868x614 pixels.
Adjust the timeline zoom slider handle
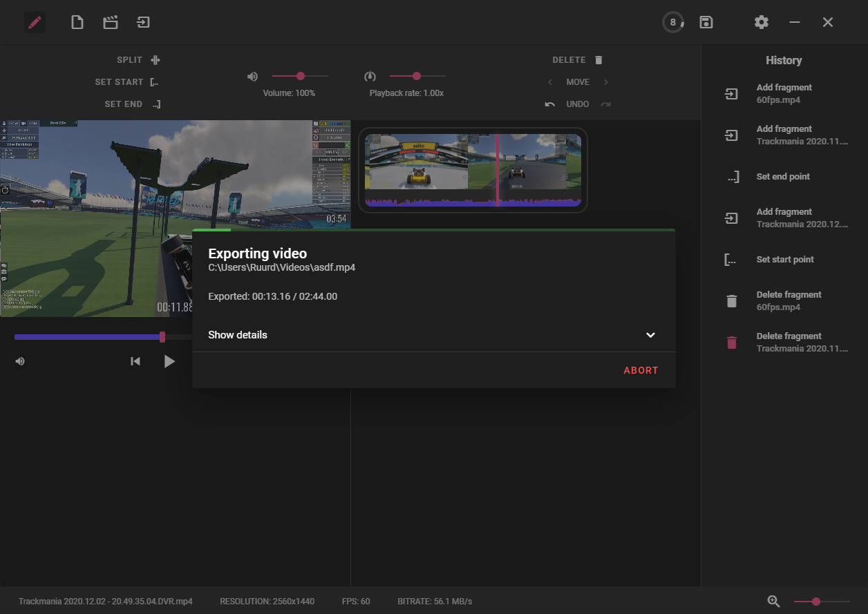click(816, 602)
